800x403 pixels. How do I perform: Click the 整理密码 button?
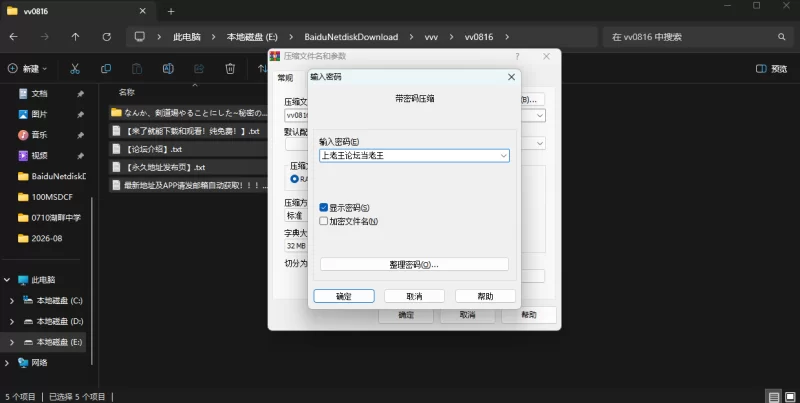point(414,264)
